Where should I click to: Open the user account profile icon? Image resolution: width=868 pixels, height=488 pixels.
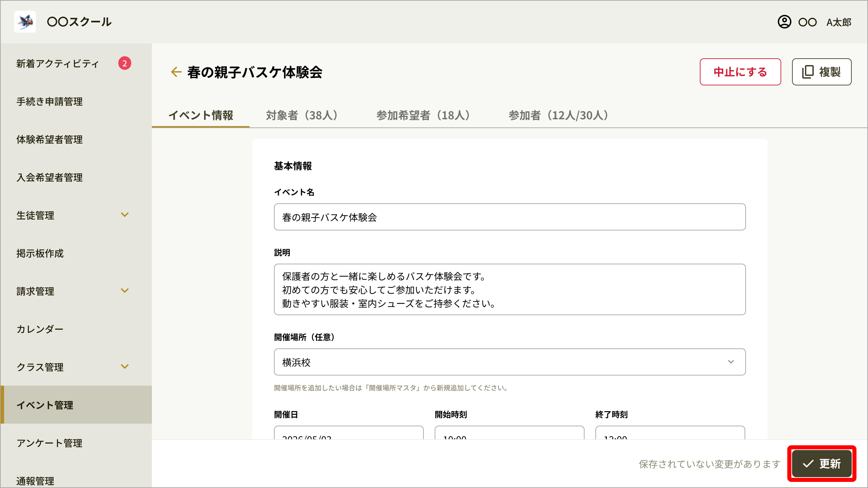(x=784, y=22)
